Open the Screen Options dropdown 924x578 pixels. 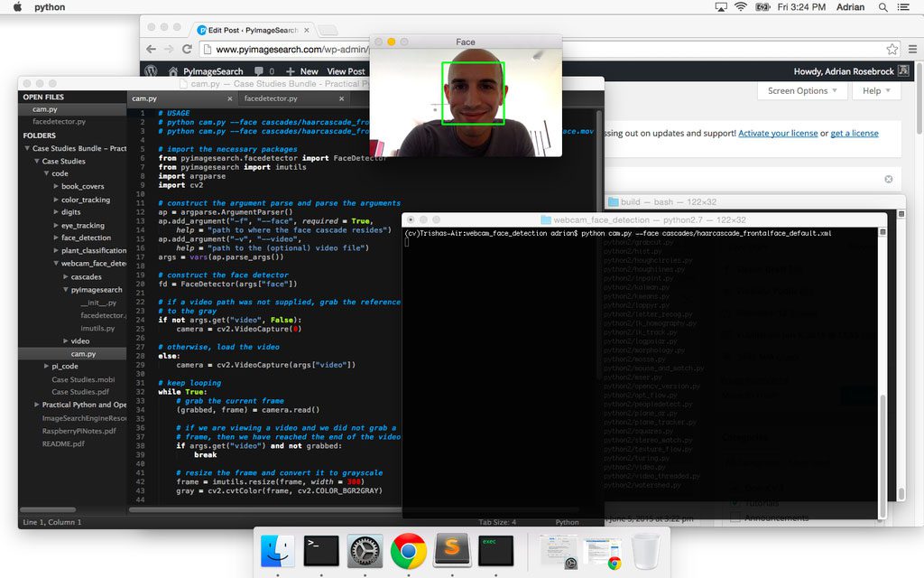click(801, 90)
